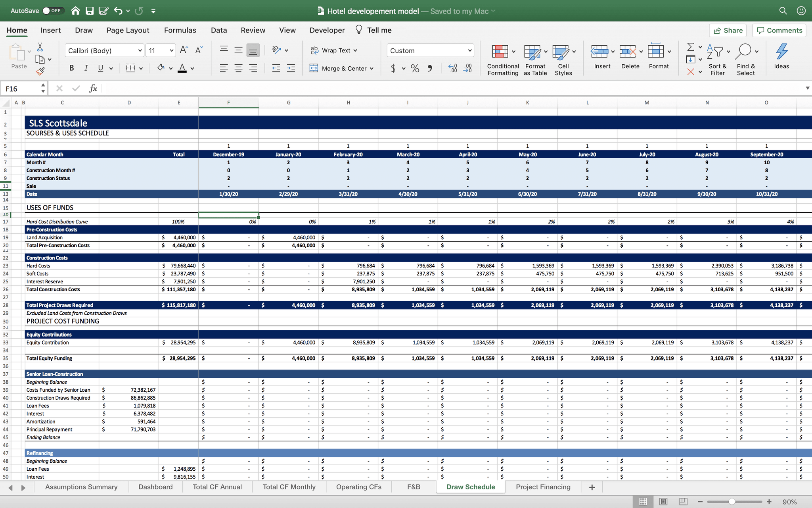812x508 pixels.
Task: Apply the fill color bucket swatch
Action: 161,68
